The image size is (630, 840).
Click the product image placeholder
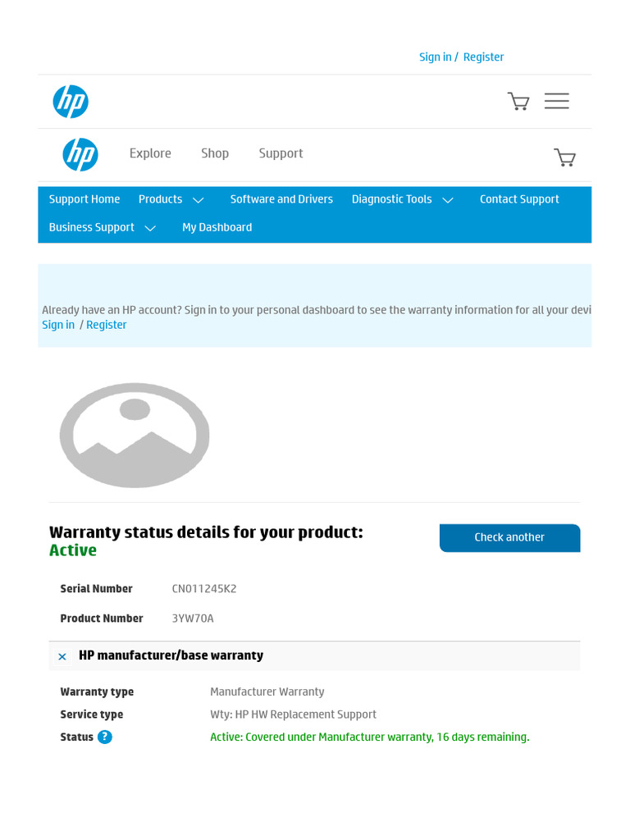[x=135, y=435]
